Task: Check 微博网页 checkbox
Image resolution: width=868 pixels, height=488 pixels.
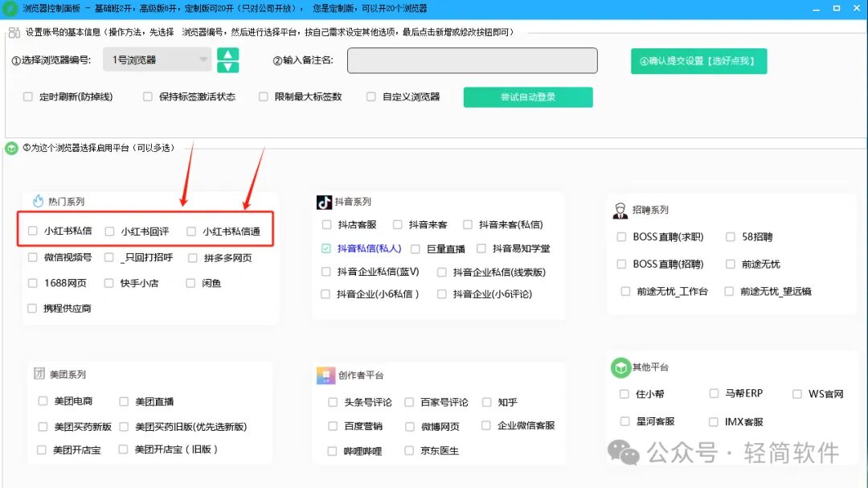Action: pyautogui.click(x=410, y=426)
